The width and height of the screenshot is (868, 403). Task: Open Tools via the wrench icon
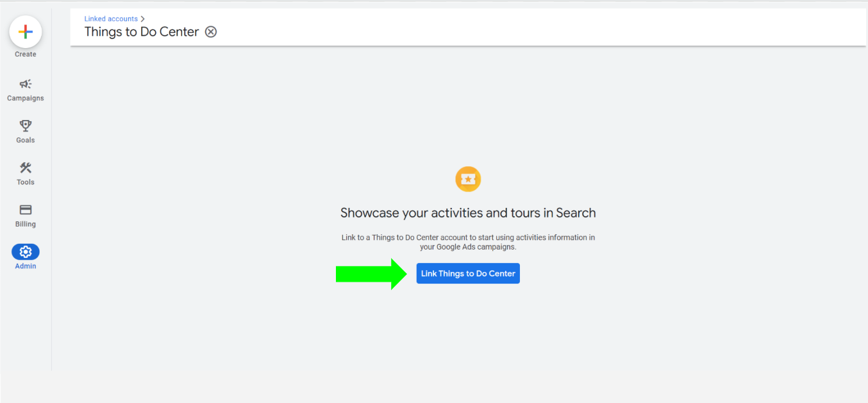[26, 168]
